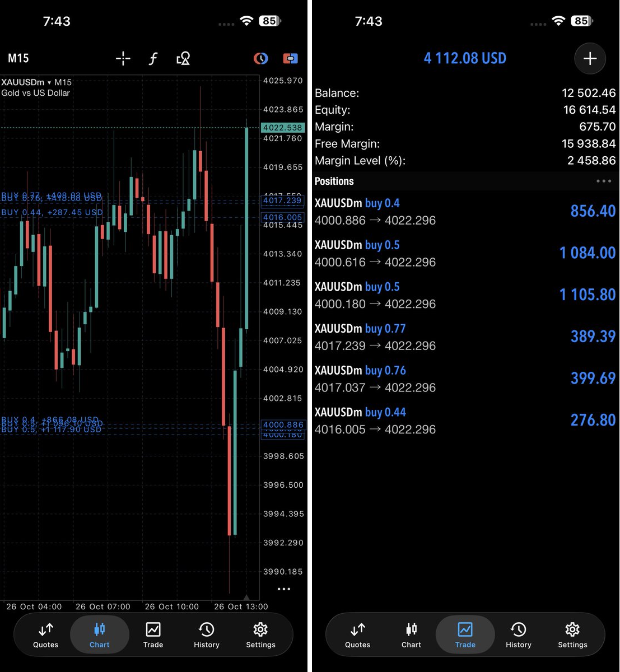Image resolution: width=620 pixels, height=672 pixels.
Task: Open Trade tab in left screen
Action: pyautogui.click(x=153, y=635)
